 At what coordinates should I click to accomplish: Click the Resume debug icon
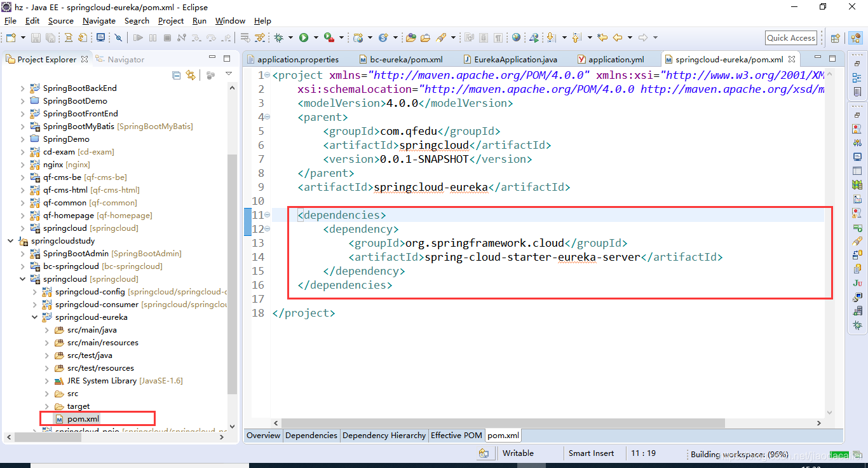[138, 38]
